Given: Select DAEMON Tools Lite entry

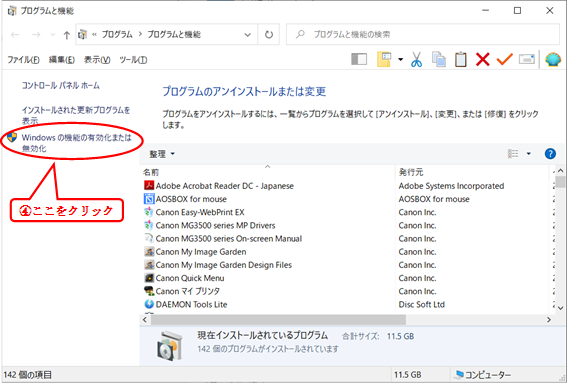Looking at the screenshot, I should click(x=191, y=305).
